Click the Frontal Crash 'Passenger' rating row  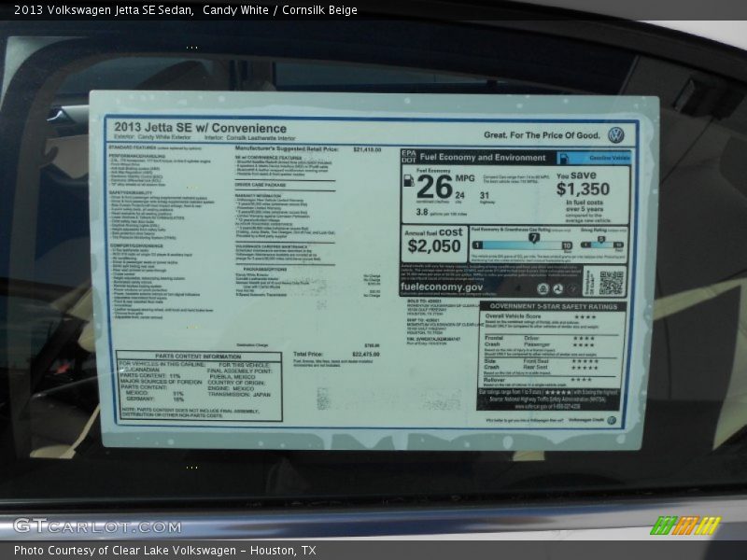558,344
